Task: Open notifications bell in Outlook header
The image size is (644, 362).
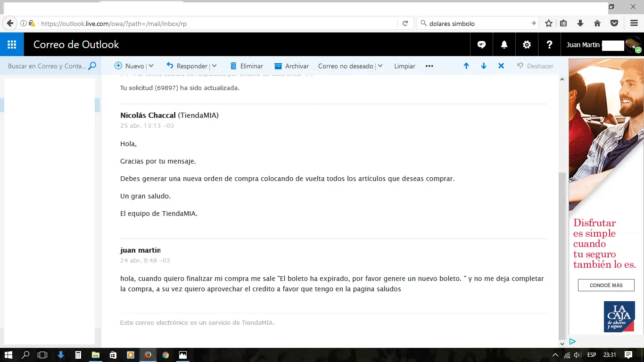Action: [504, 45]
